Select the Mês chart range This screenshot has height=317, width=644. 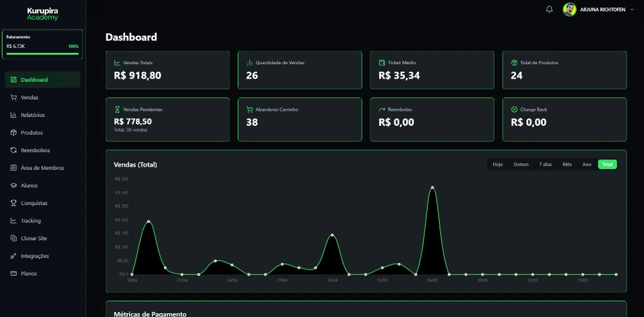567,164
